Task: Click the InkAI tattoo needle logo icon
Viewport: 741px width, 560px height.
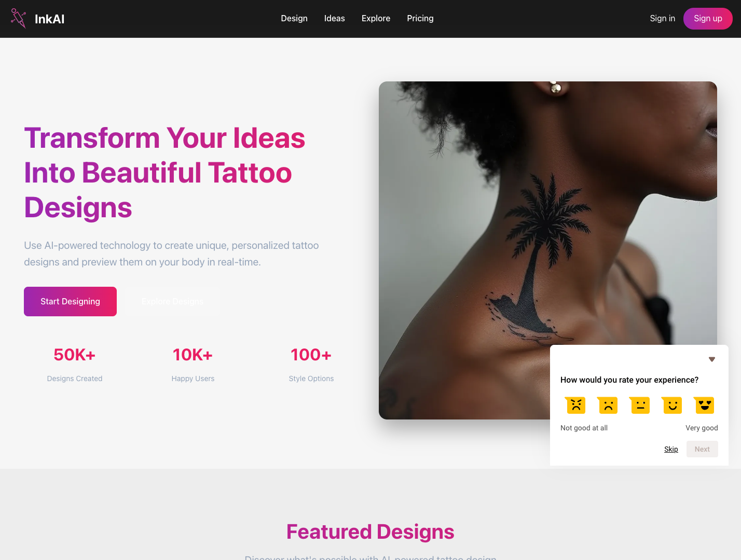Action: [18, 19]
